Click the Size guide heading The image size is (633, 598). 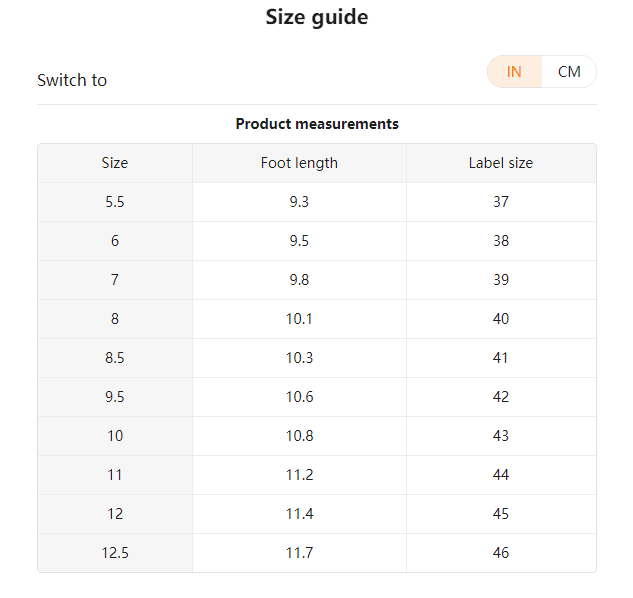(x=317, y=17)
